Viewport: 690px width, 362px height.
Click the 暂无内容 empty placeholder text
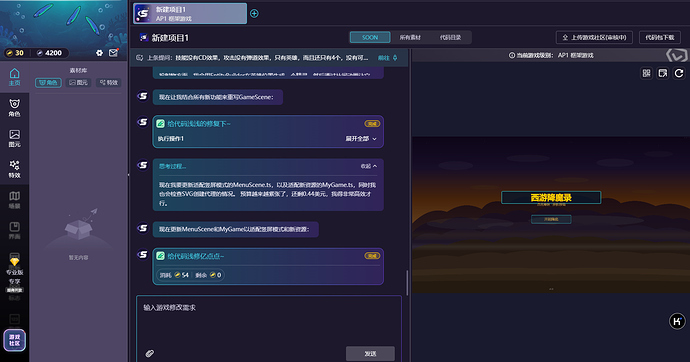(x=78, y=258)
